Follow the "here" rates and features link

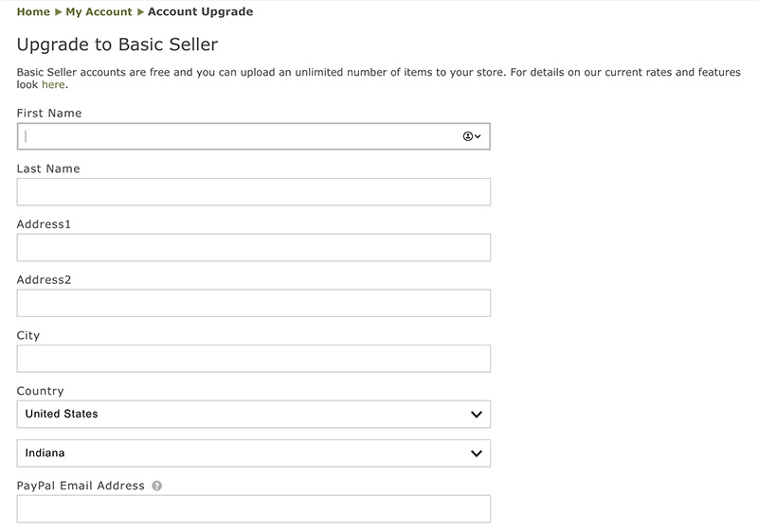53,84
